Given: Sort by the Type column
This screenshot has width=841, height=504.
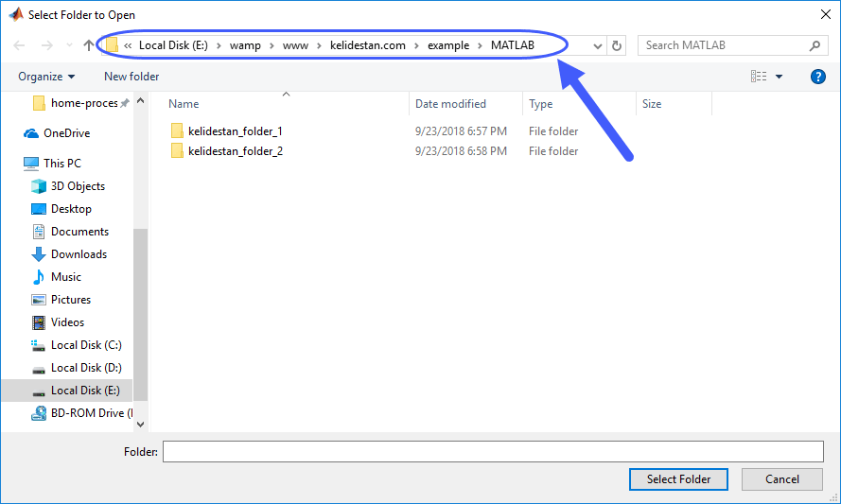Looking at the screenshot, I should point(541,104).
